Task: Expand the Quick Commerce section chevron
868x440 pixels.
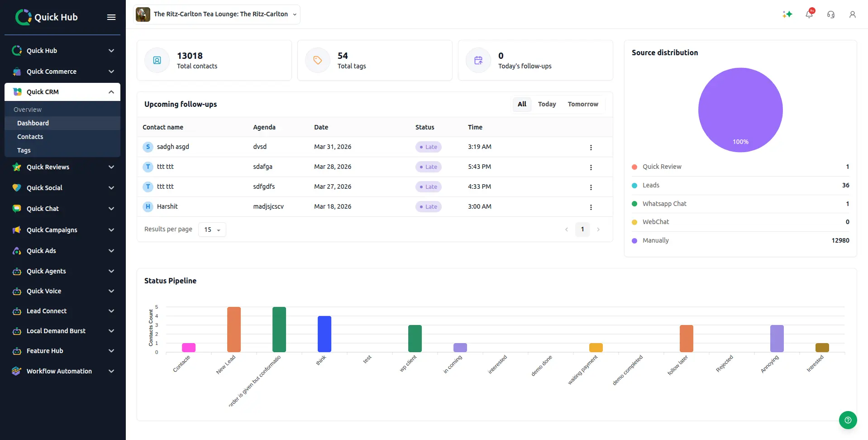Action: pyautogui.click(x=111, y=72)
